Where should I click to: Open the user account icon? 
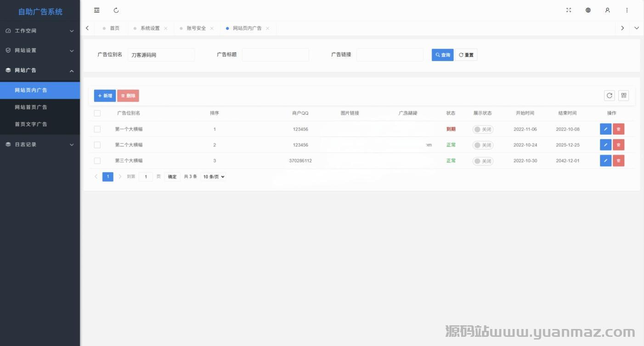point(607,10)
